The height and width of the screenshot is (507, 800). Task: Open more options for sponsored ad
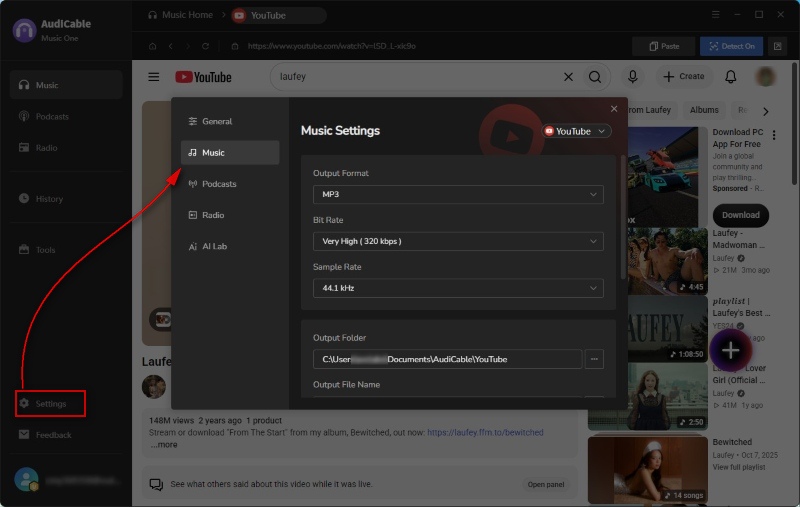774,135
